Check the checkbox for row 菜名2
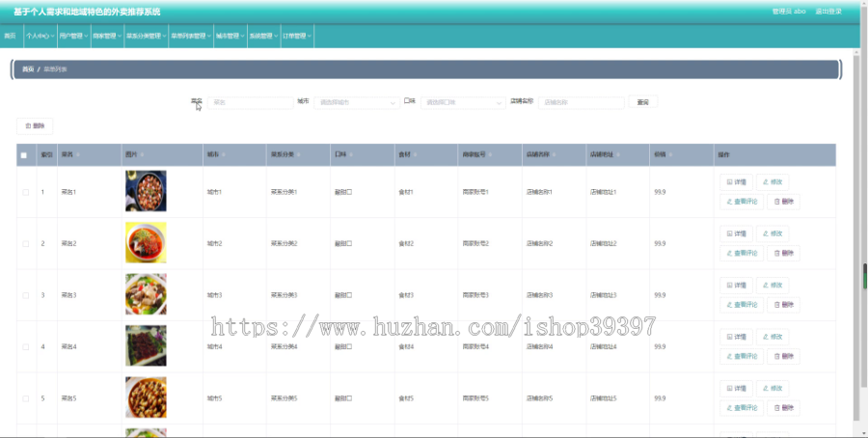 pyautogui.click(x=25, y=244)
